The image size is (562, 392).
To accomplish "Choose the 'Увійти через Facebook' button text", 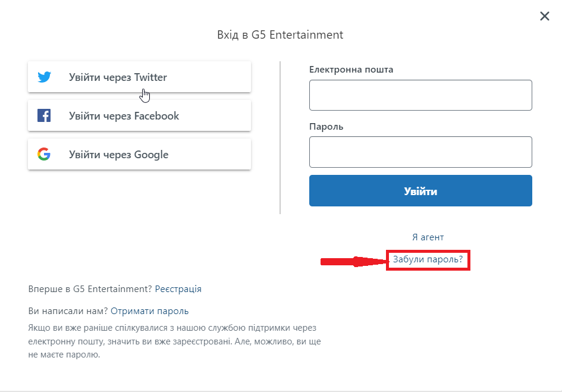I will point(124,116).
